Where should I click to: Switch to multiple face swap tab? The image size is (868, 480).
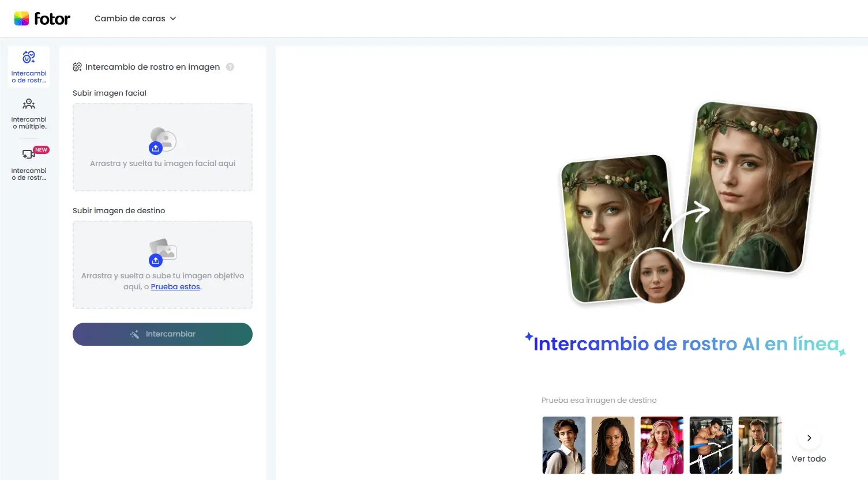[29, 114]
